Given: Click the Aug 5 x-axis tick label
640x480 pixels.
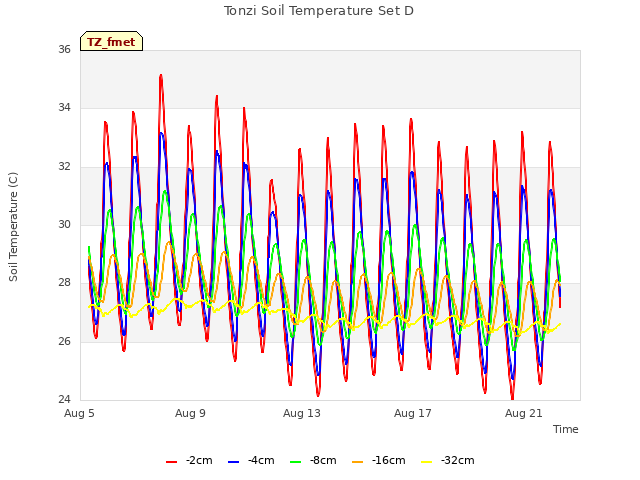Looking at the screenshot, I should pyautogui.click(x=79, y=413).
